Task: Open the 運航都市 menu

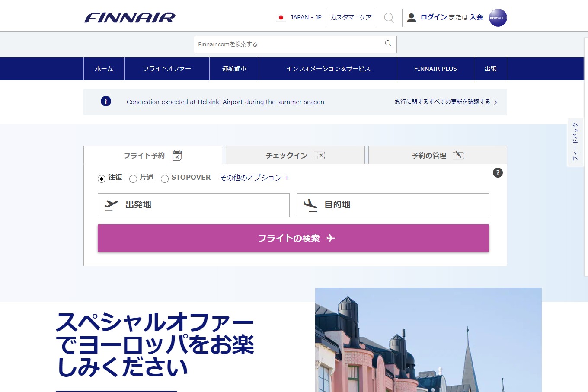Action: (234, 69)
